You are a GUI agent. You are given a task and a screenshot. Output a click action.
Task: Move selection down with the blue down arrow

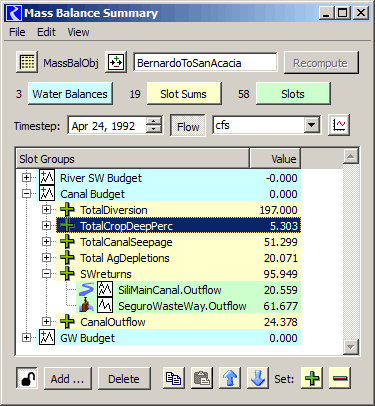click(x=258, y=378)
